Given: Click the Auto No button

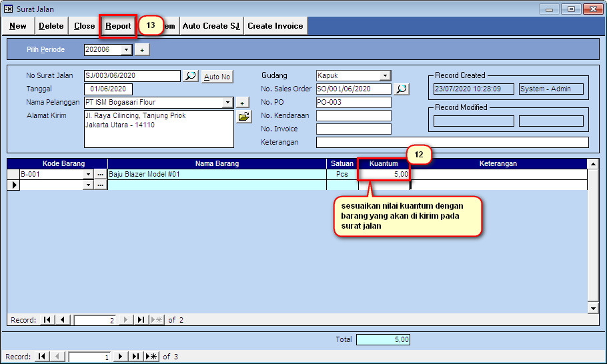Looking at the screenshot, I should tap(217, 77).
